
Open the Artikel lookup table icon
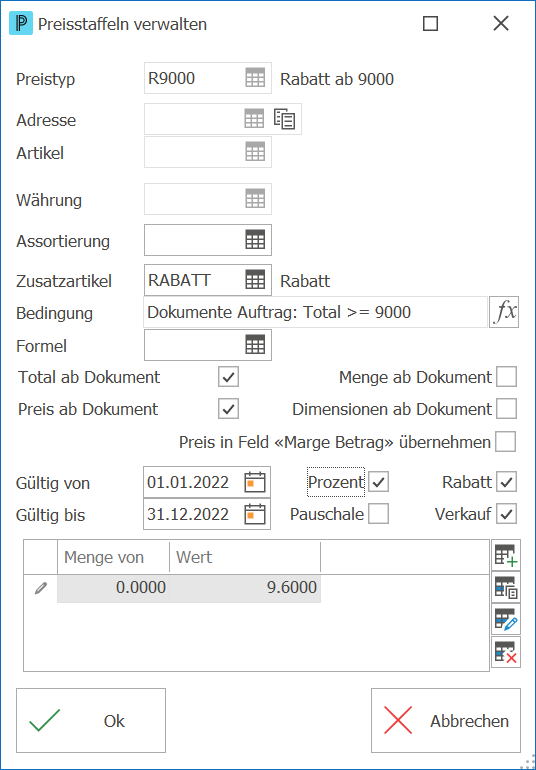(255, 152)
